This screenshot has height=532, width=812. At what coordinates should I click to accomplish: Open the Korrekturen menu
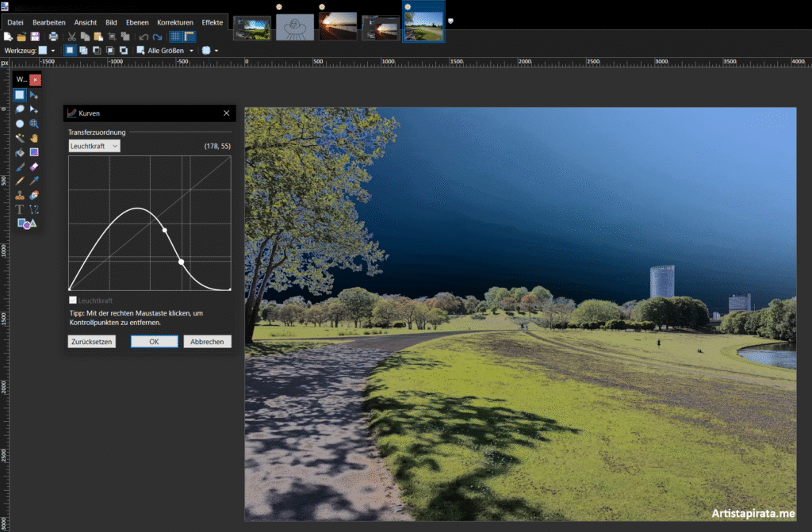coord(175,22)
